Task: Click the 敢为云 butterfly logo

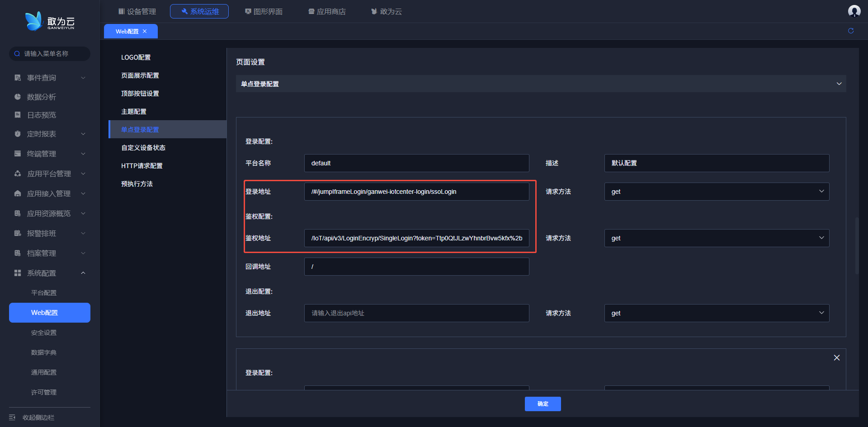Action: click(x=33, y=21)
